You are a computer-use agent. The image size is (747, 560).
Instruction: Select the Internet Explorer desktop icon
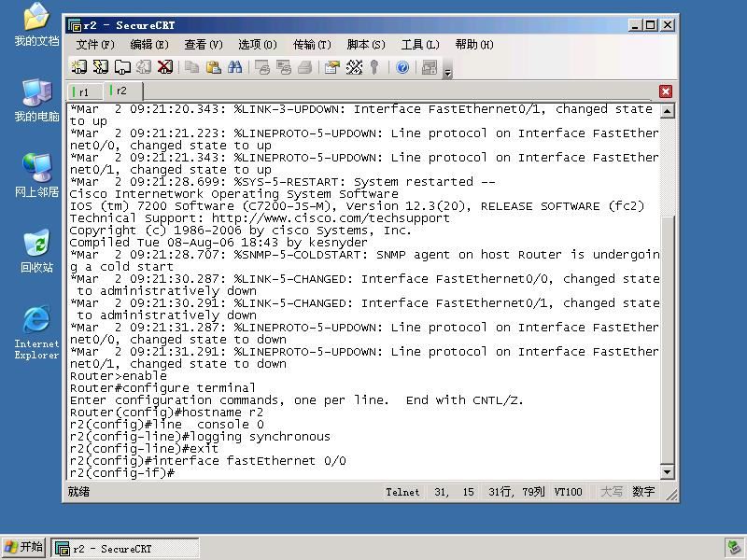click(36, 332)
